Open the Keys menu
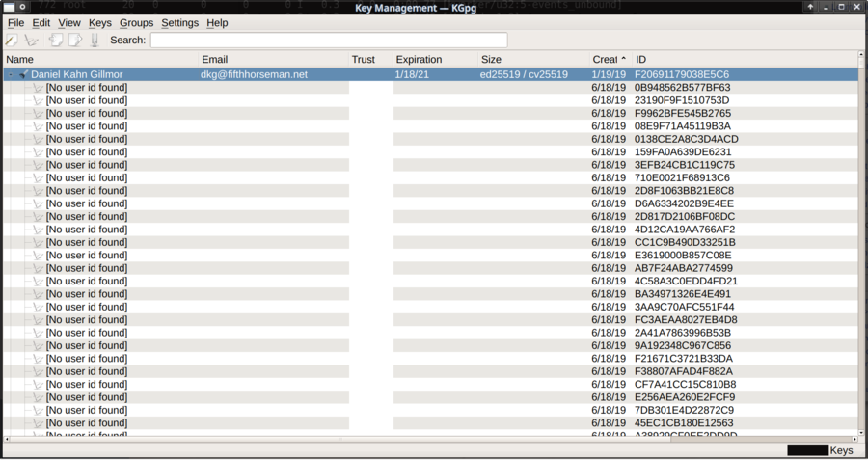This screenshot has width=868, height=460. pos(99,23)
